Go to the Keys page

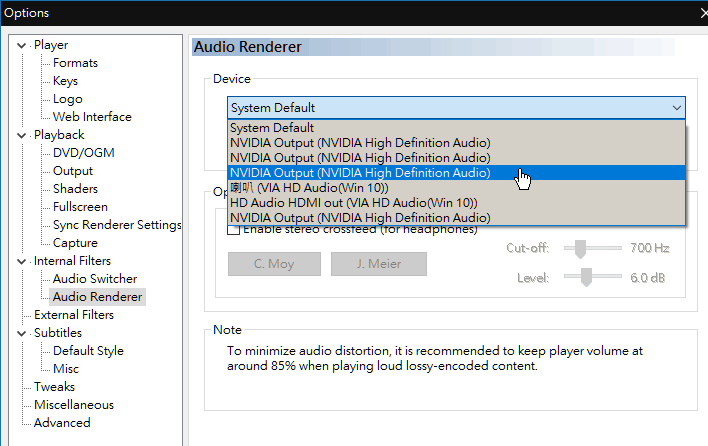coord(65,81)
